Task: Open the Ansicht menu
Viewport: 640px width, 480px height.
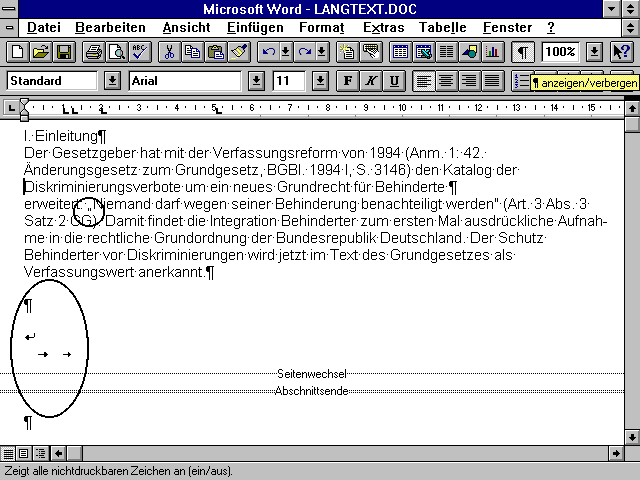Action: pyautogui.click(x=186, y=27)
